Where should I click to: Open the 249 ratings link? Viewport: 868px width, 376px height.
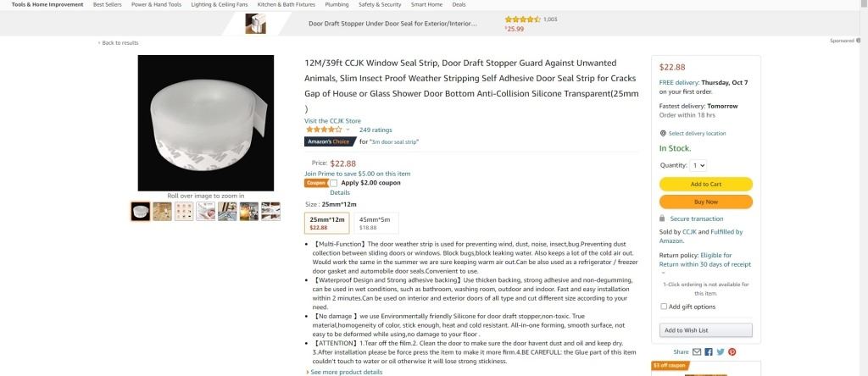pyautogui.click(x=376, y=130)
